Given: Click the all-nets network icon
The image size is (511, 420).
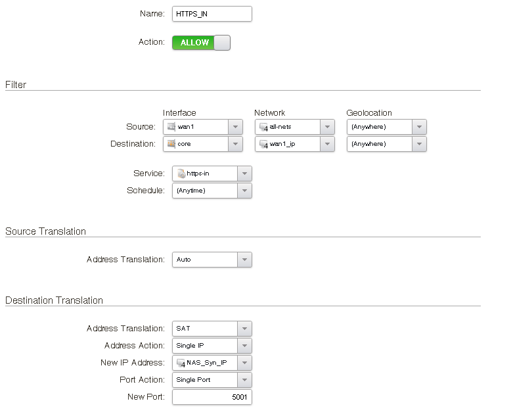Looking at the screenshot, I should 263,127.
